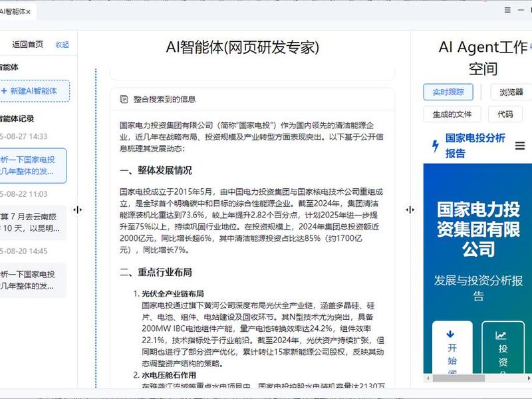Click the 水电压舱石作用 list item
The image size is (532, 399).
pyautogui.click(x=169, y=375)
